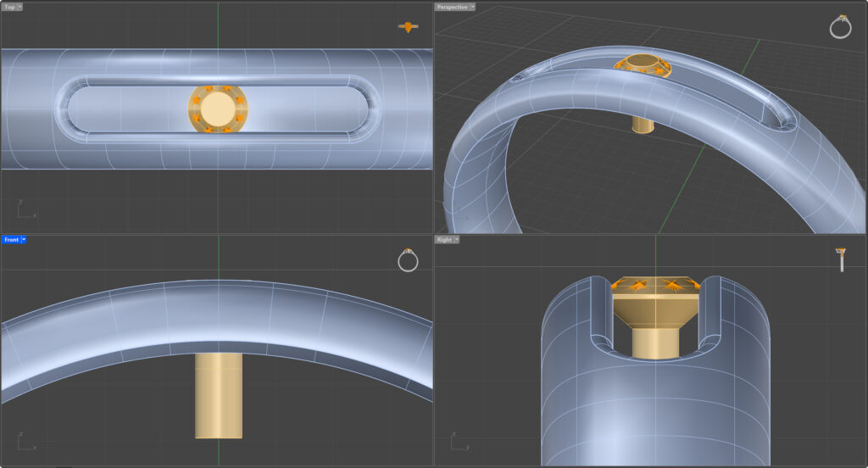Click the highlighted Front viewport title
This screenshot has height=468, width=868.
[11, 240]
